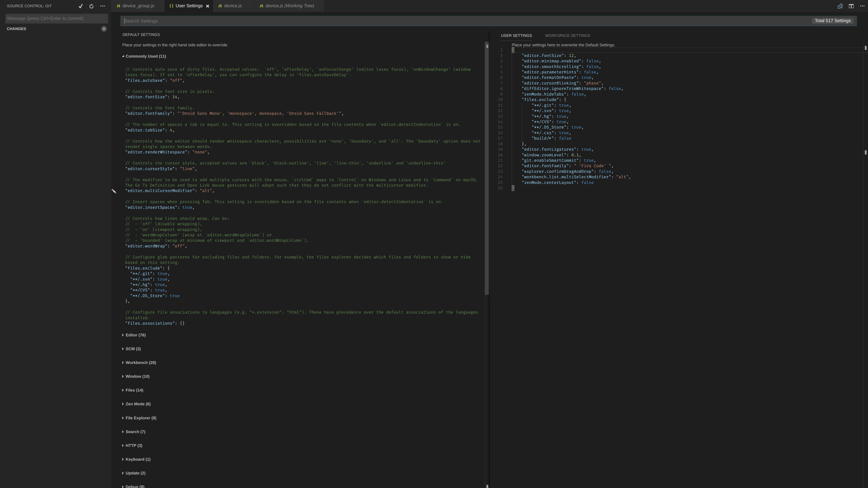The image size is (868, 488).
Task: Click the default settings vertical scrollbar
Action: click(x=487, y=168)
